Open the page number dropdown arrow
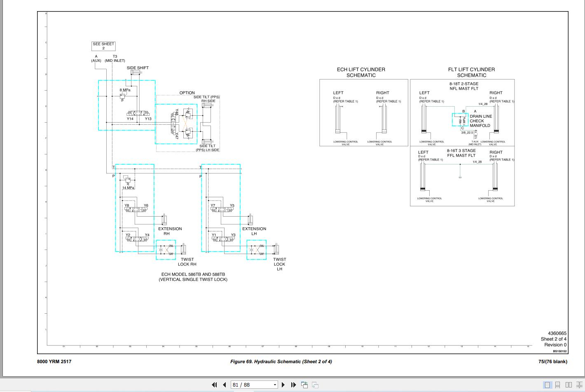585x392 pixels. click(x=275, y=385)
